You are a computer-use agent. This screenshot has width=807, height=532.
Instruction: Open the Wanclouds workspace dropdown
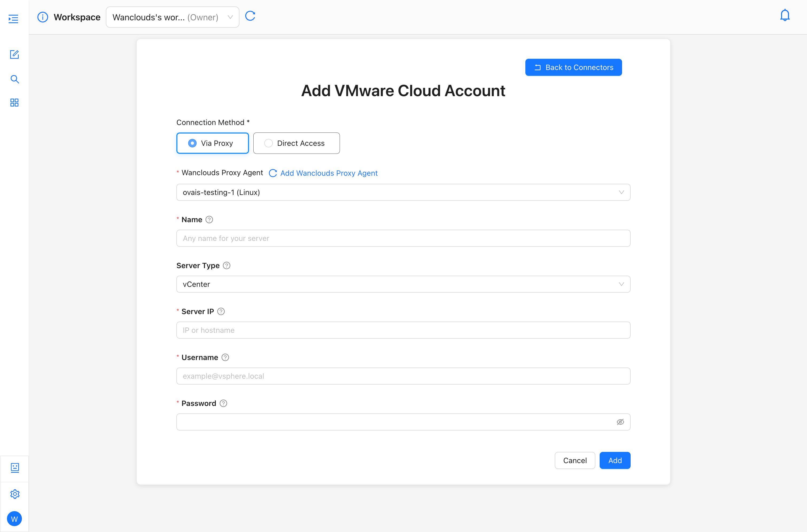(172, 17)
